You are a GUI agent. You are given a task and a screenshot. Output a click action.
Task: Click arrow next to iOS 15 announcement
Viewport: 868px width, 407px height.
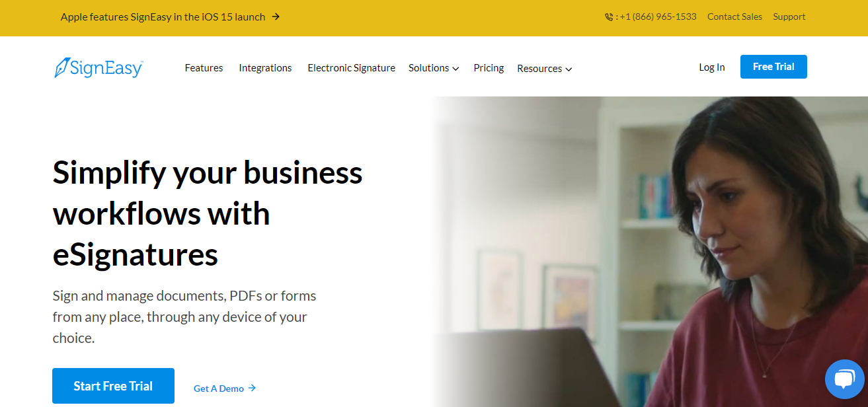276,17
